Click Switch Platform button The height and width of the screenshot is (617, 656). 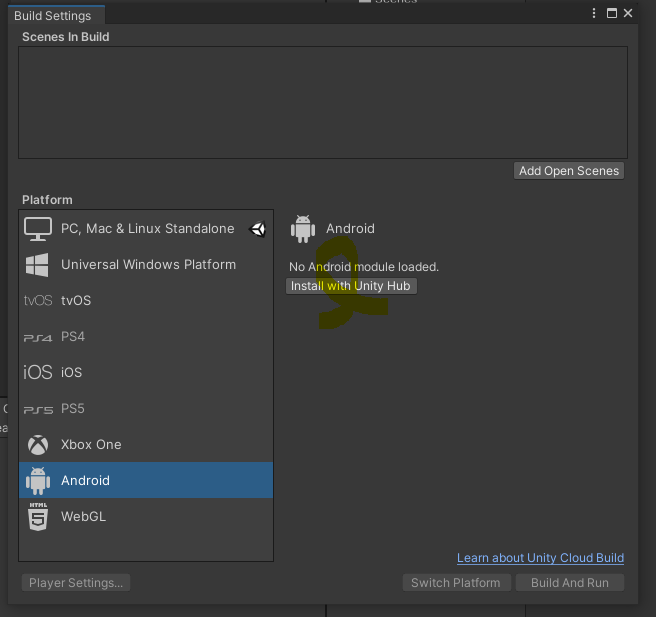click(x=456, y=583)
